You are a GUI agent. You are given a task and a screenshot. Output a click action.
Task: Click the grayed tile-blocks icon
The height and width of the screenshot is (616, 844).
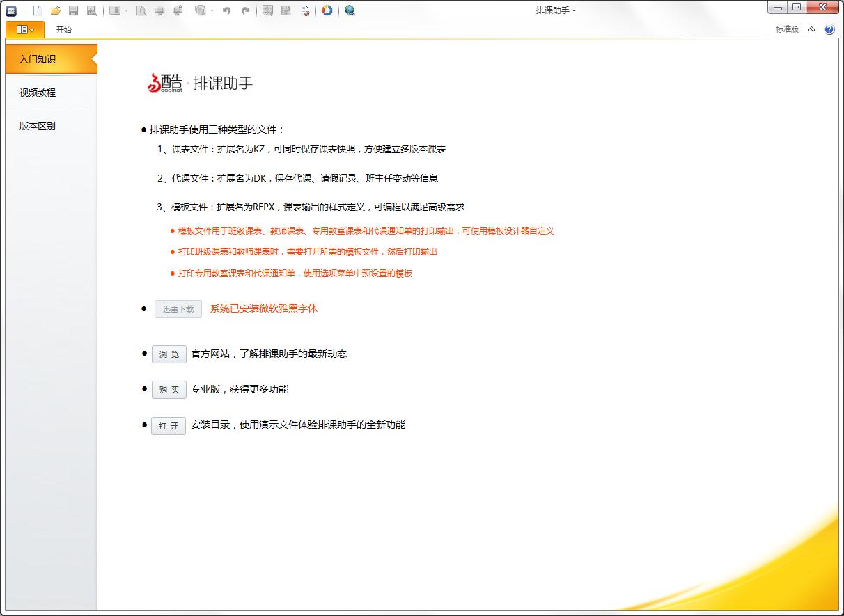tap(286, 10)
